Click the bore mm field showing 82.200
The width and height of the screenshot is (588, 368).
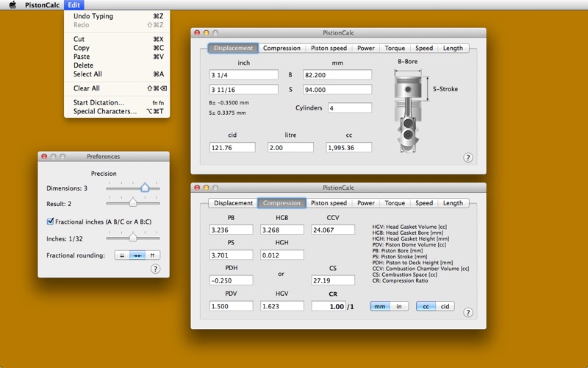coord(337,75)
